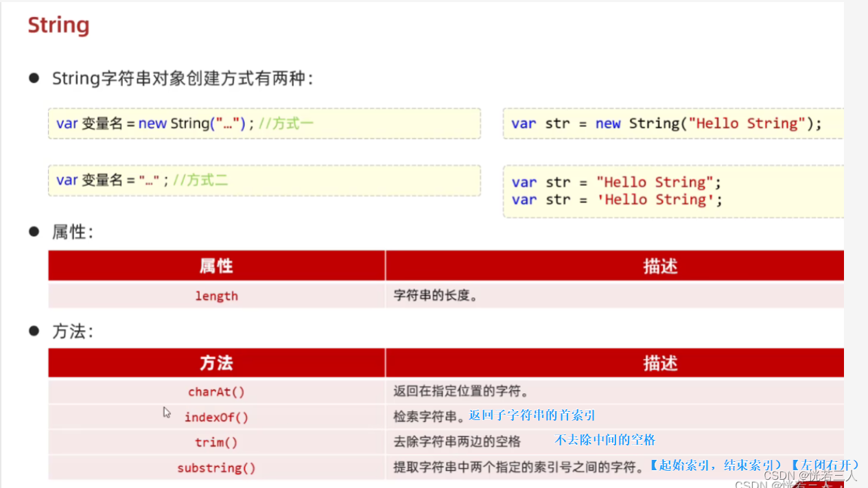The image size is (868, 488).
Task: Click the "方法" table header cell
Action: [x=216, y=362]
